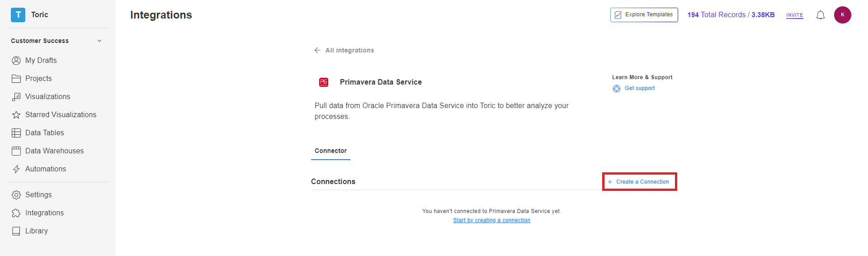Open the user avatar menu

[x=842, y=15]
